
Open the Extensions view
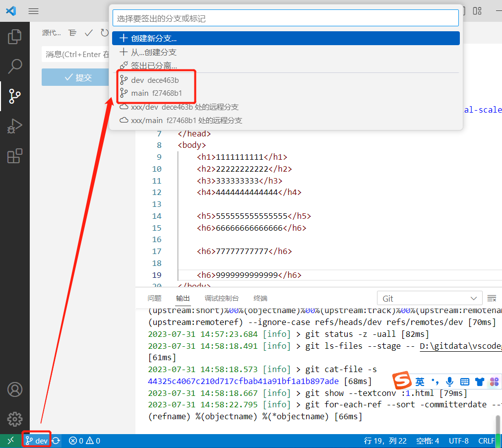pos(15,155)
